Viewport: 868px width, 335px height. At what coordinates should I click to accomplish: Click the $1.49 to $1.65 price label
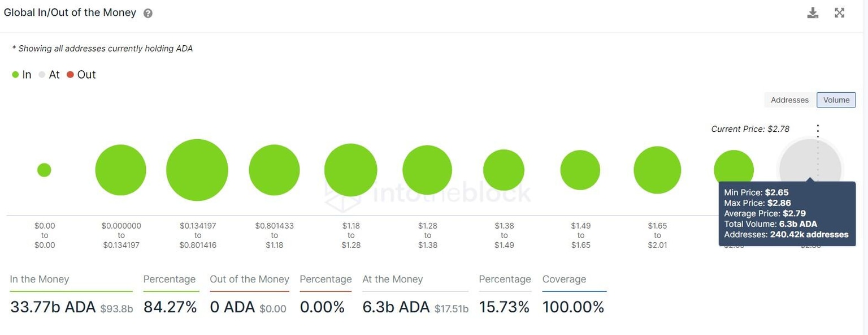click(x=580, y=235)
